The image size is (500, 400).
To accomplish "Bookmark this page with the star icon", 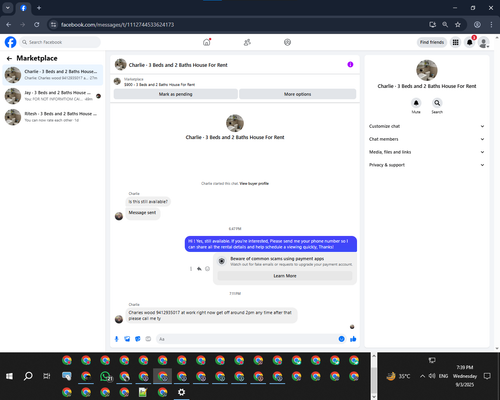I will pos(458,25).
